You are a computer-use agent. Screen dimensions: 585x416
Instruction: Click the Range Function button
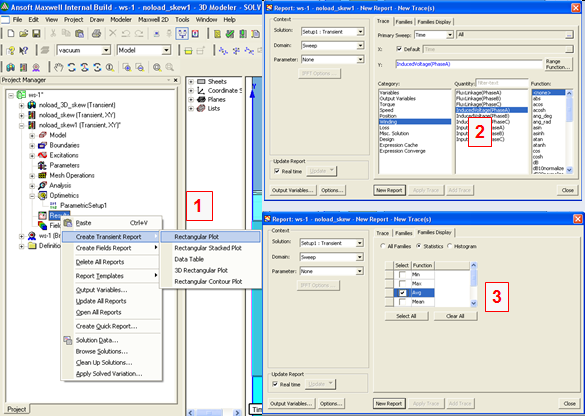click(558, 64)
